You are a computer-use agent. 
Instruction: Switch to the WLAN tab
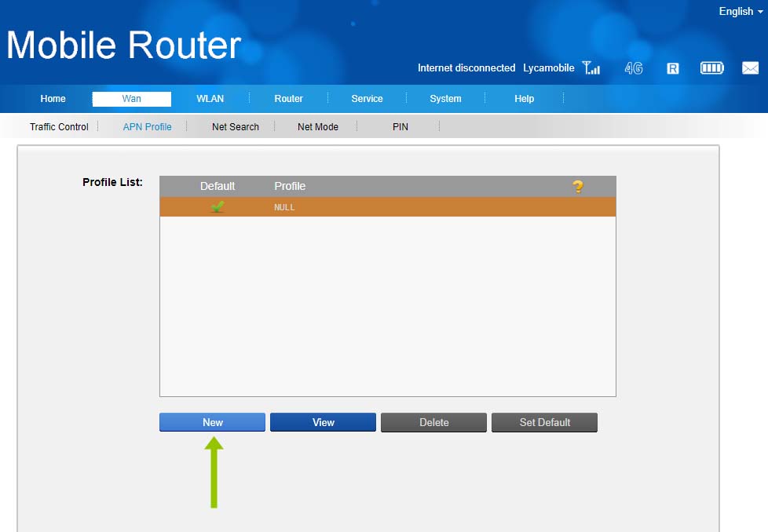click(210, 99)
